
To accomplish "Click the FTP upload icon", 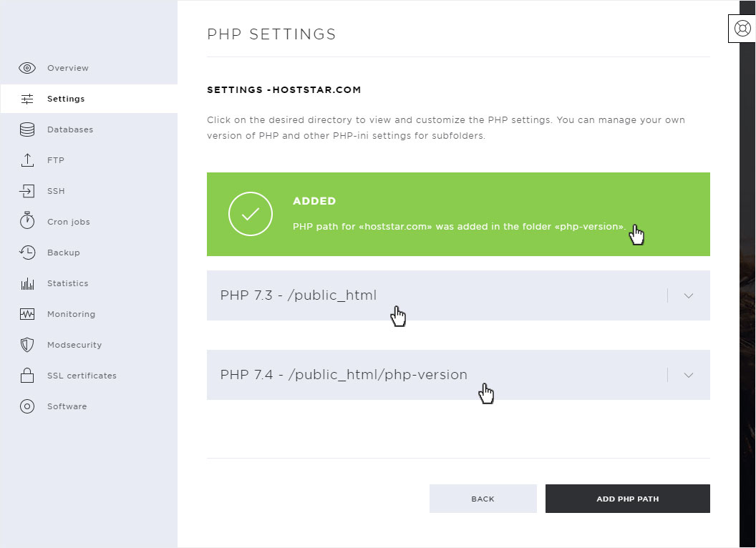I will (27, 160).
